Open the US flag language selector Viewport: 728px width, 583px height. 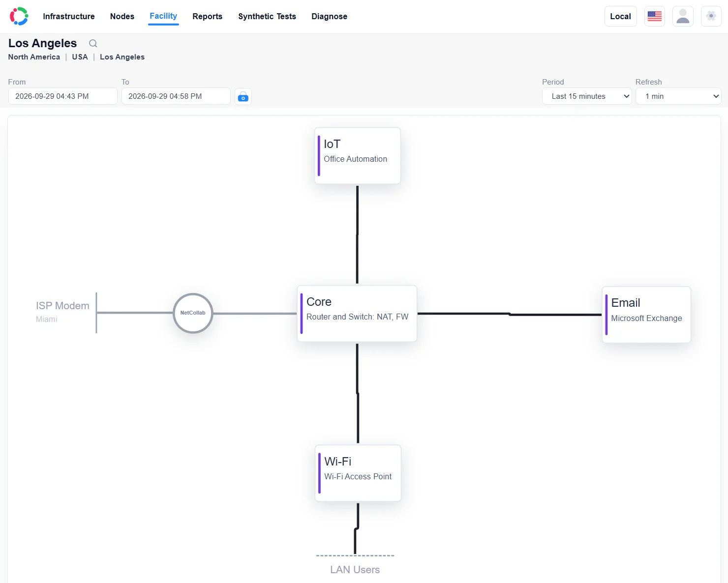click(x=655, y=16)
